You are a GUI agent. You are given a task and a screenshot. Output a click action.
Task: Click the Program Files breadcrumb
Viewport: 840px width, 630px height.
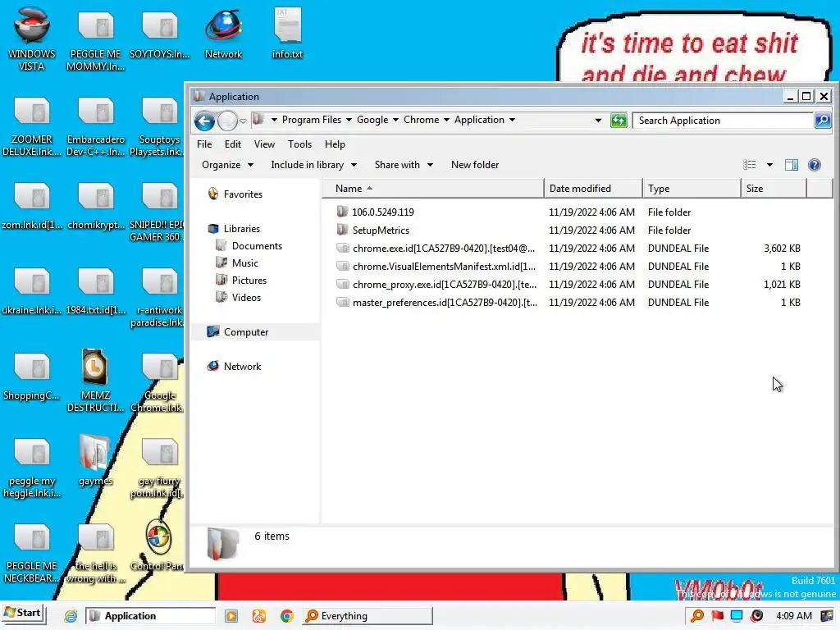311,120
